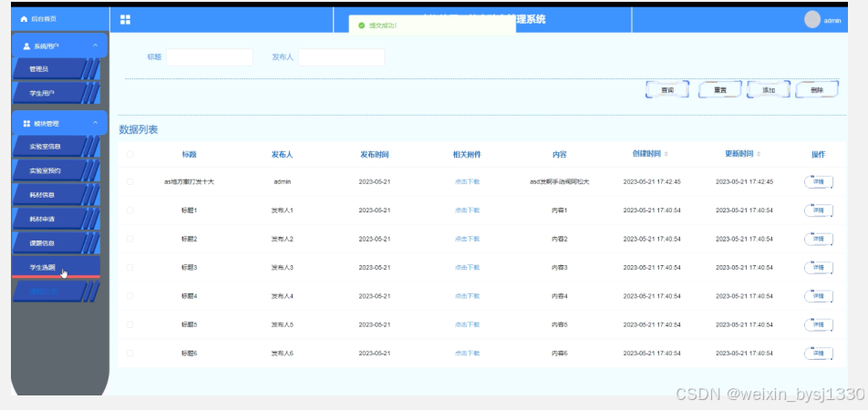Open 学生选课 sidebar item
Screen dimensions: 868x410
(x=56, y=267)
